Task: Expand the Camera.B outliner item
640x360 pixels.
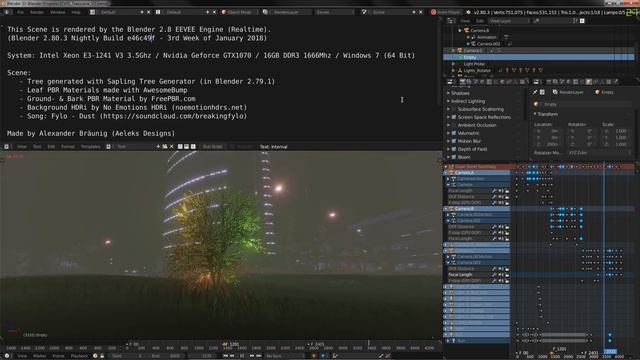Action: (460, 30)
